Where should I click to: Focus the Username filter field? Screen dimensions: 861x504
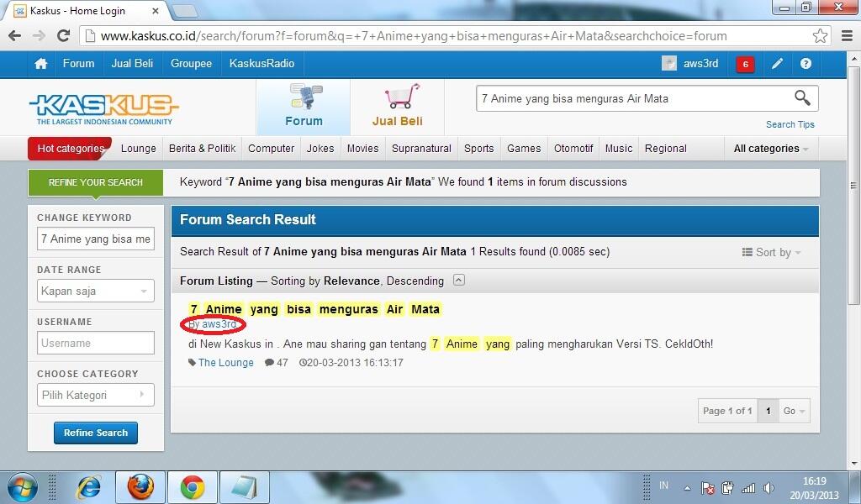click(96, 343)
